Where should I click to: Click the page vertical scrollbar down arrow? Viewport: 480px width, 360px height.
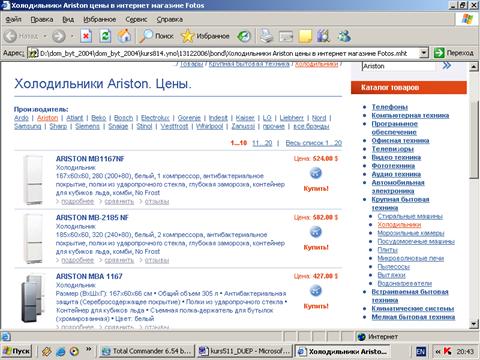pyautogui.click(x=474, y=323)
